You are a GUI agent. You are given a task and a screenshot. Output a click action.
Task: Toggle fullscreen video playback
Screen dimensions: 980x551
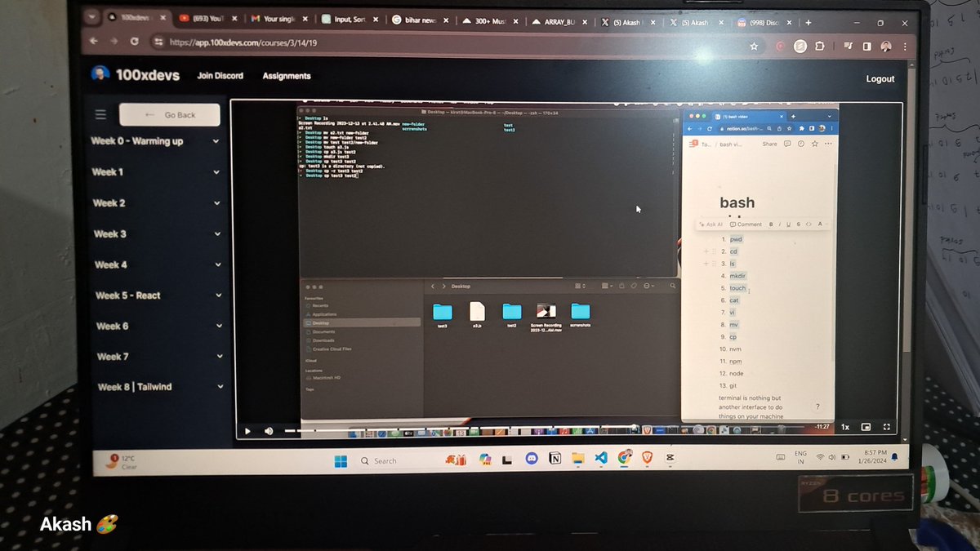(887, 426)
